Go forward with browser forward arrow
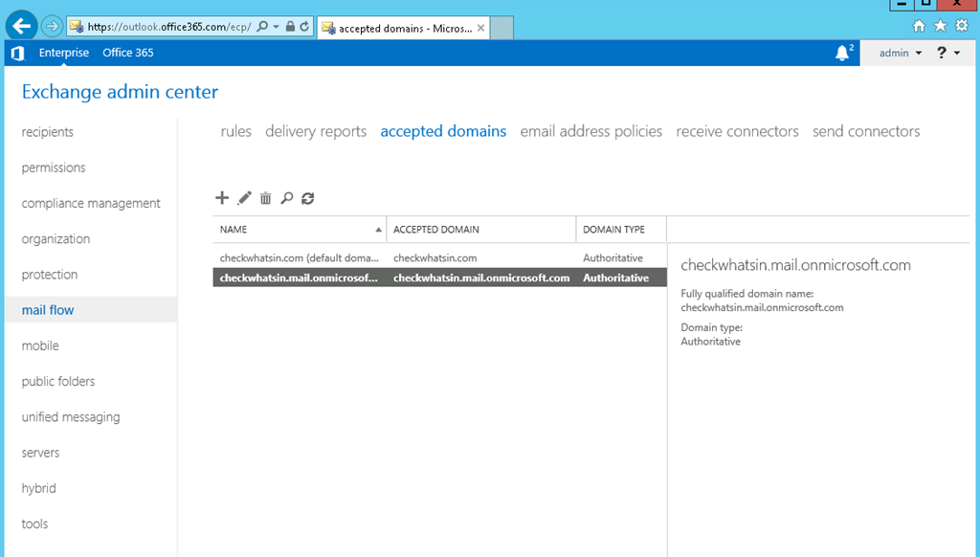The height and width of the screenshot is (557, 980). point(52,26)
